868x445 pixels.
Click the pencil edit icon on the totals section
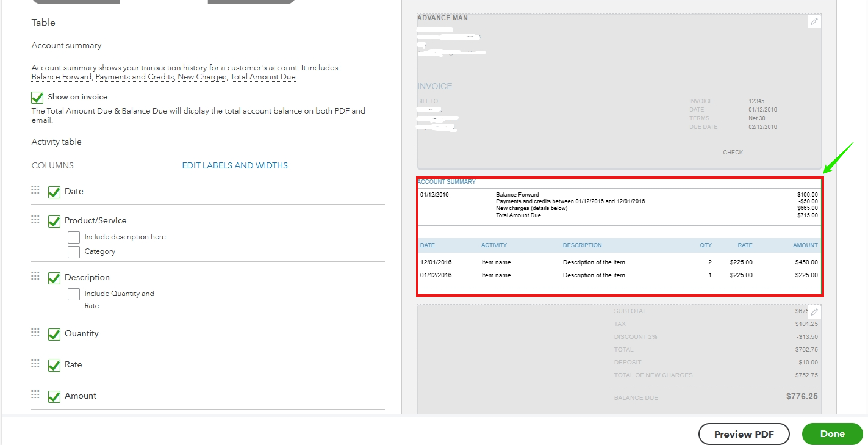(x=814, y=311)
